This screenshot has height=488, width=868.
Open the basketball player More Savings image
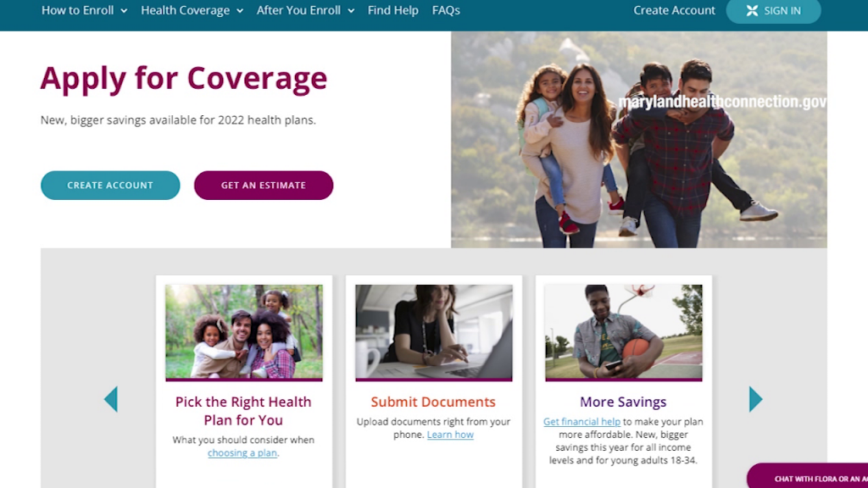click(x=624, y=332)
